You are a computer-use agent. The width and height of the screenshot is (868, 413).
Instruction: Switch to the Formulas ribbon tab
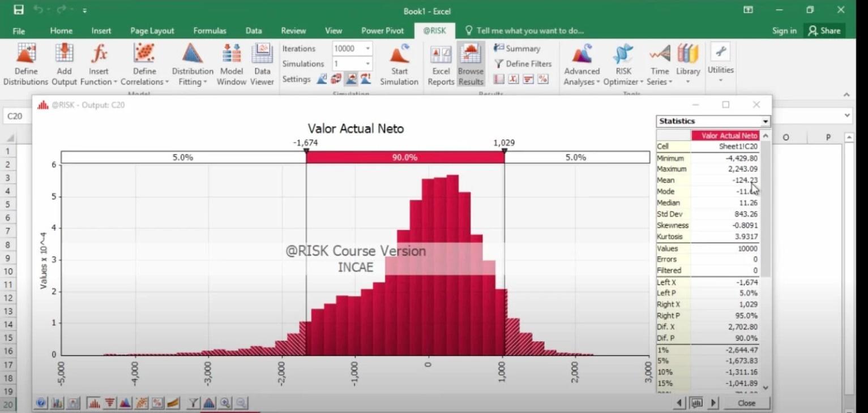(209, 31)
